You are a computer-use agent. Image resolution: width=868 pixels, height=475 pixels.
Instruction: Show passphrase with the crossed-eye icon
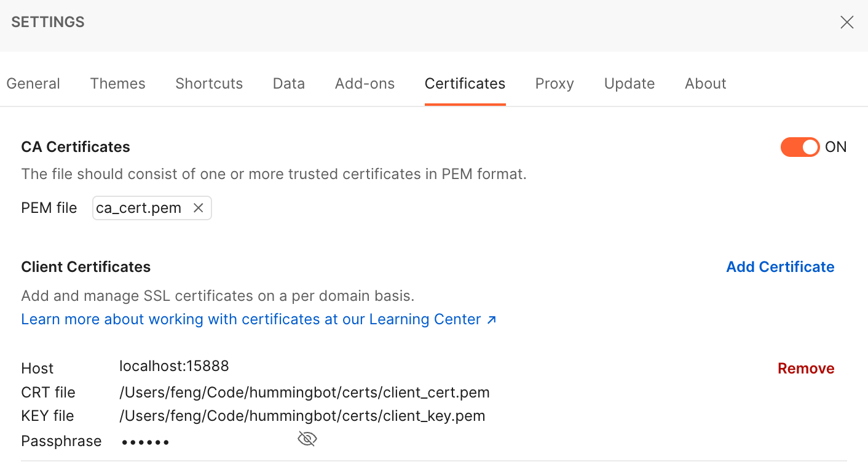(307, 439)
